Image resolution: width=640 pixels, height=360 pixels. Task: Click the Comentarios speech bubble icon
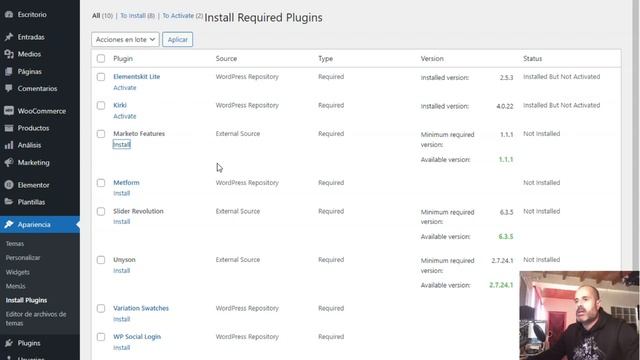click(9, 89)
